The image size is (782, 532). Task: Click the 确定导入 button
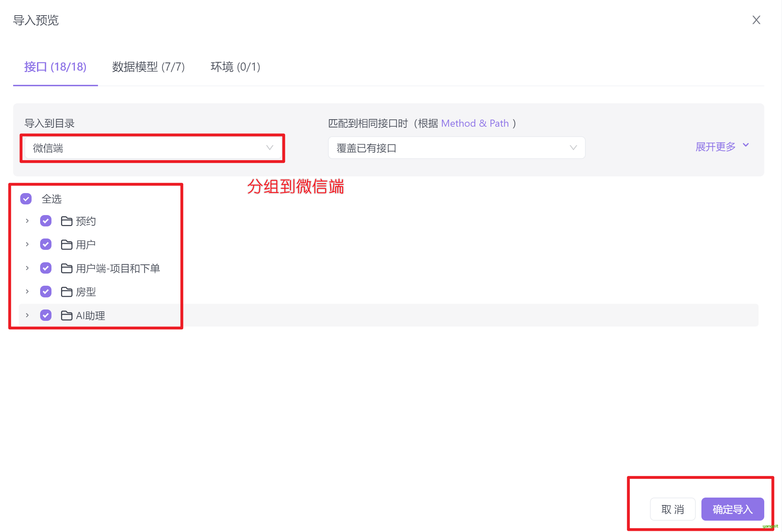coord(733,509)
